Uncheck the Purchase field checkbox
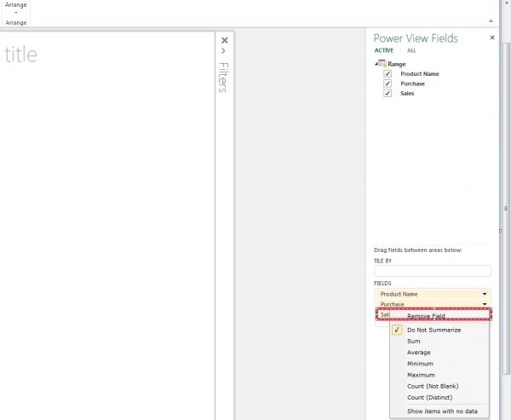This screenshot has width=511, height=420. 388,83
